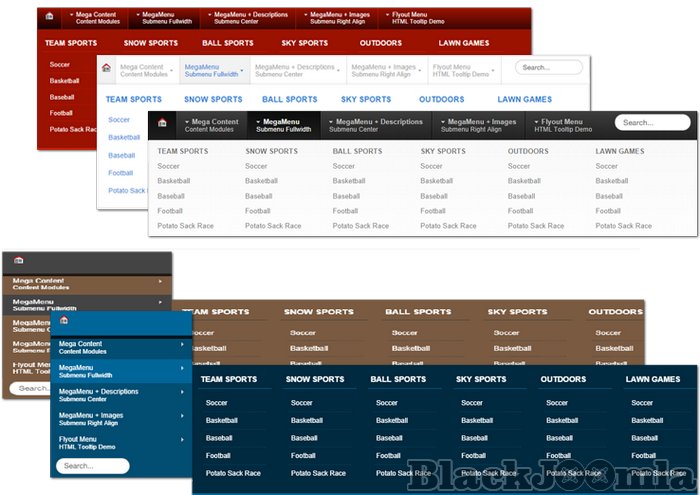Click search box at bottom of blue menu
This screenshot has width=700, height=495.
pyautogui.click(x=93, y=466)
